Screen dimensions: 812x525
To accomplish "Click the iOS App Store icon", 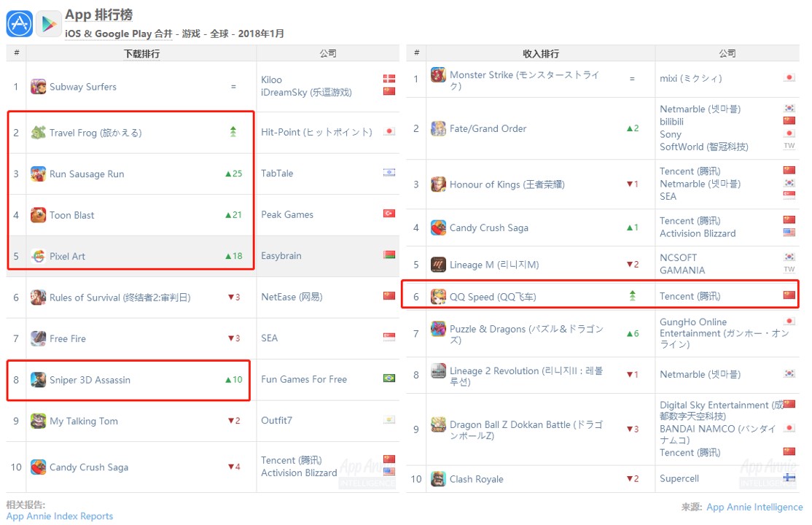I will 20,24.
